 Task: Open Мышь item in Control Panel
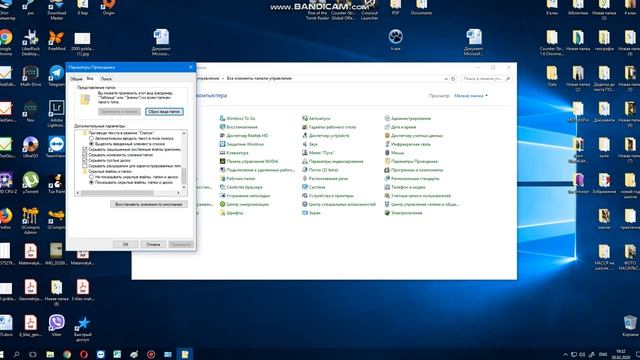394,153
